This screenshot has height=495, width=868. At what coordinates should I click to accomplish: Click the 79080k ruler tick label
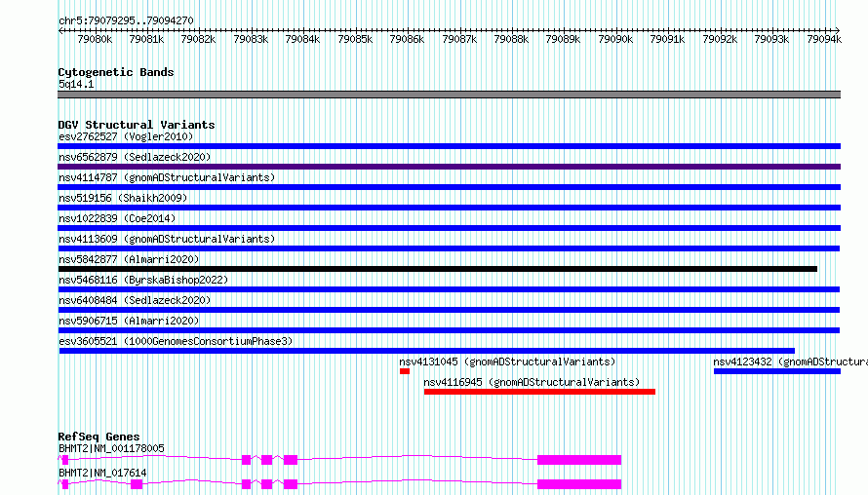click(x=95, y=39)
